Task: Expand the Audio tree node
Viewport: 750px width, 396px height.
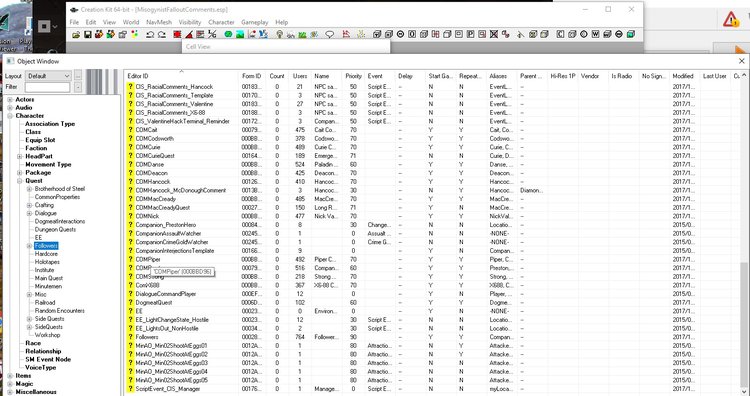Action: pos(10,108)
